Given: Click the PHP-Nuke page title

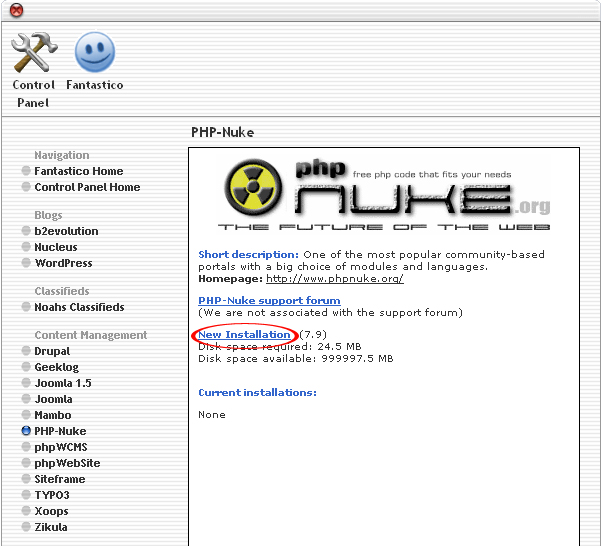Looking at the screenshot, I should click(x=223, y=132).
